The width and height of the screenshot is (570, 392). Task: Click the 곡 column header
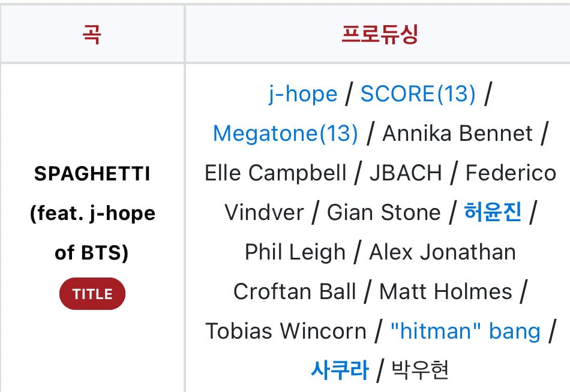click(92, 34)
